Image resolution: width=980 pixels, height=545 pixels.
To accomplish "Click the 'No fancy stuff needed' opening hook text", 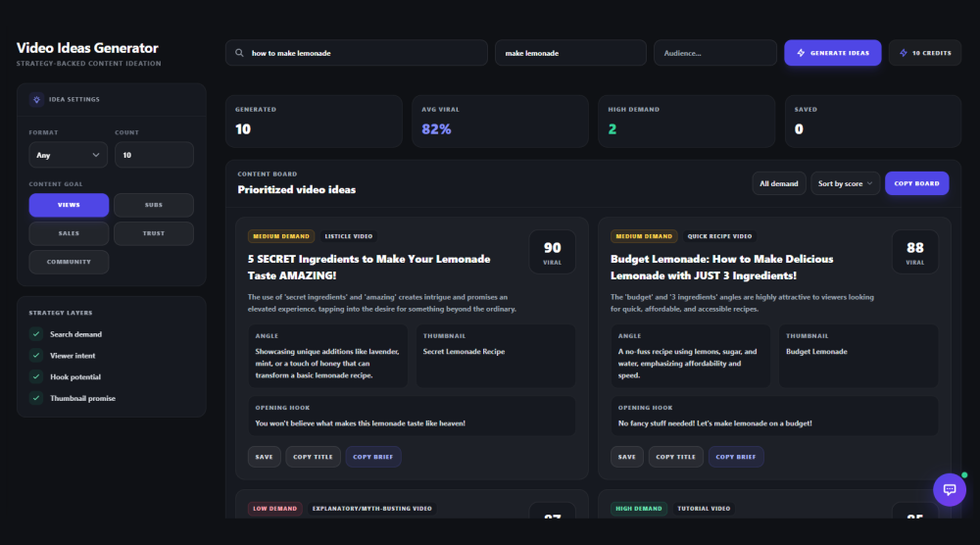I will click(x=715, y=423).
